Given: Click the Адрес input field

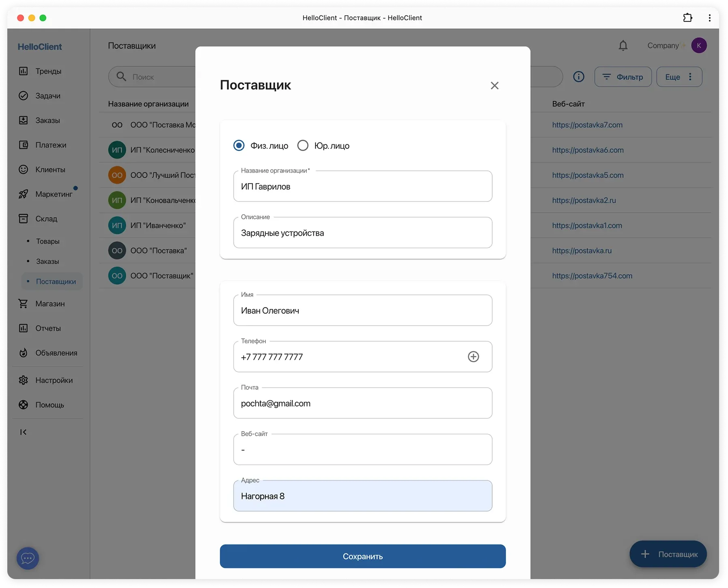Looking at the screenshot, I should [x=362, y=496].
